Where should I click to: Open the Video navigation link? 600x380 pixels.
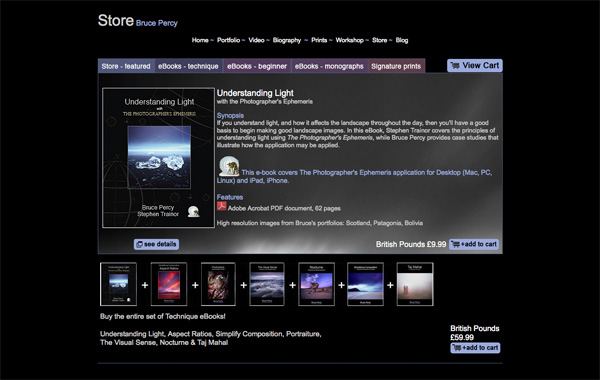[x=256, y=40]
